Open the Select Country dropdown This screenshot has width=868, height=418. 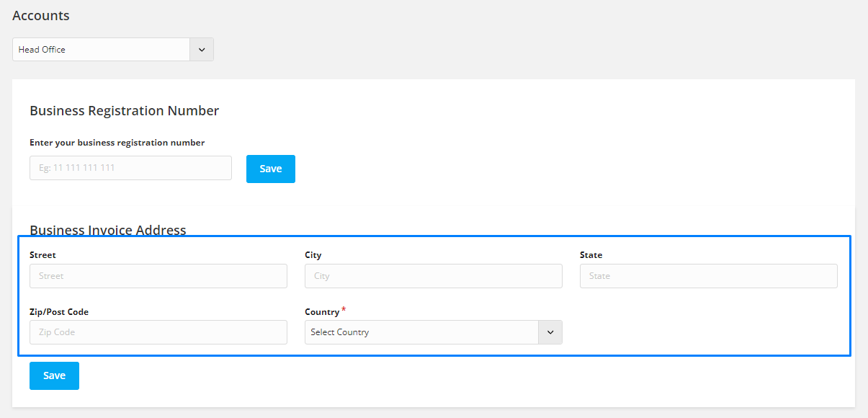click(434, 332)
